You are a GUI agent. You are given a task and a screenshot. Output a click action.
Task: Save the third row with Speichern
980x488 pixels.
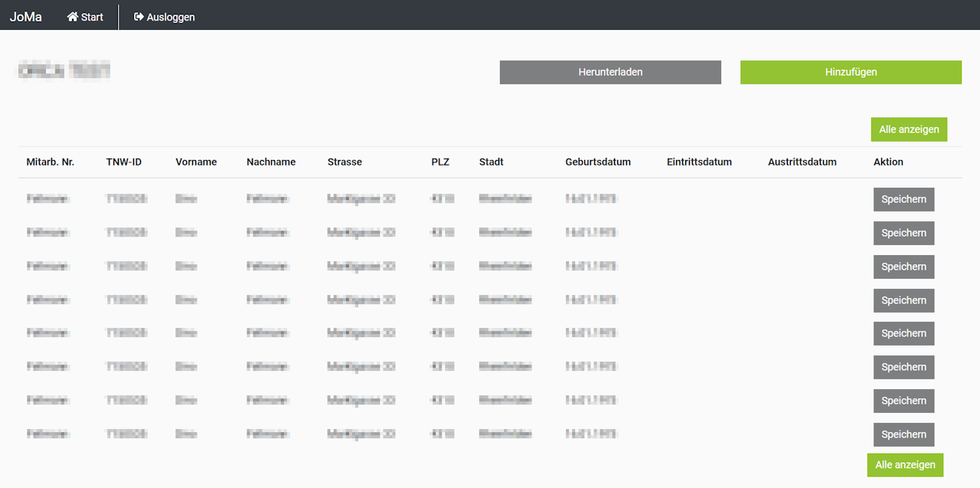coord(903,267)
